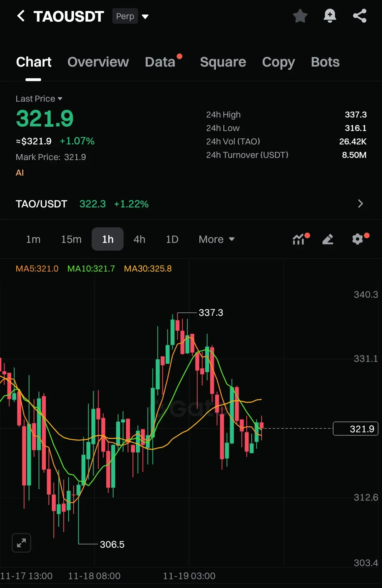Tap the 24h Turnover value 8.50M
Viewport: 382px width, 588px height.
tap(354, 155)
